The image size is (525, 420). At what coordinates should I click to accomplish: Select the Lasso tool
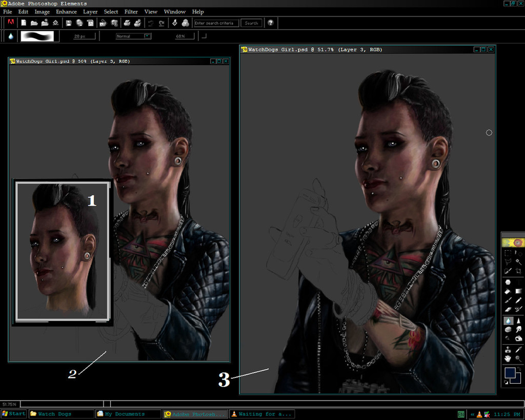tap(508, 262)
